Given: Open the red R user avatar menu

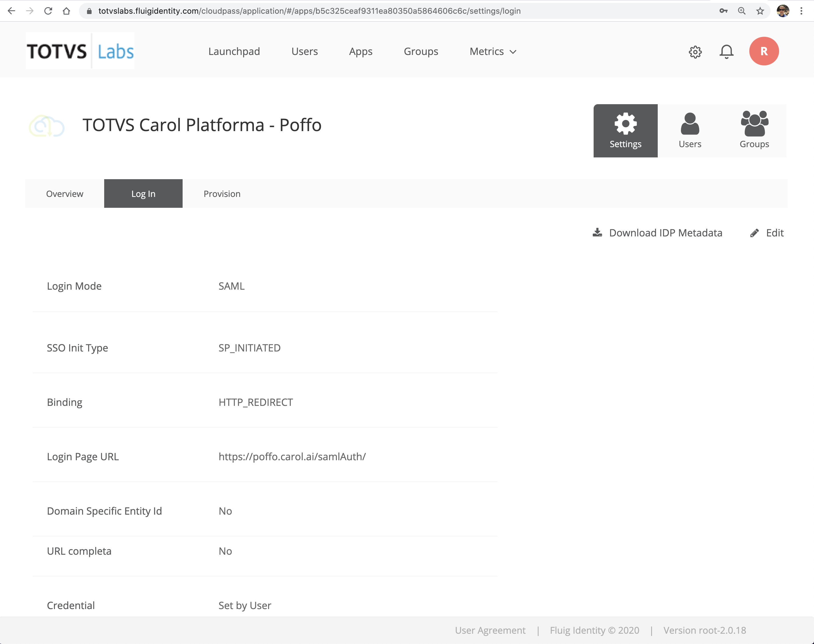Looking at the screenshot, I should [764, 51].
